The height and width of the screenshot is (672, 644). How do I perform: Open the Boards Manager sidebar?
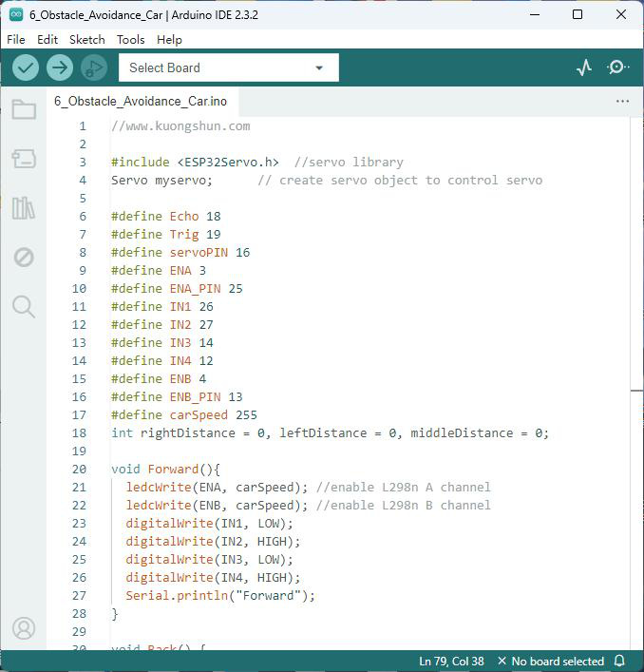[24, 159]
